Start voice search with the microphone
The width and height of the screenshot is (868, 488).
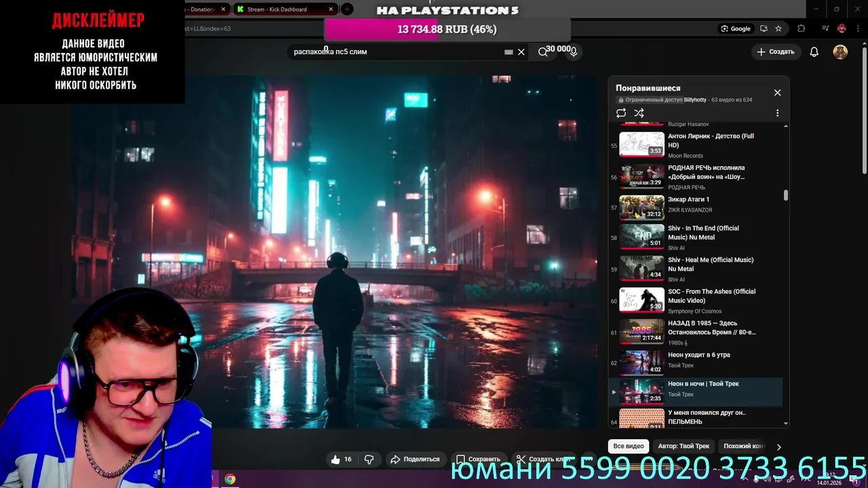[x=573, y=52]
